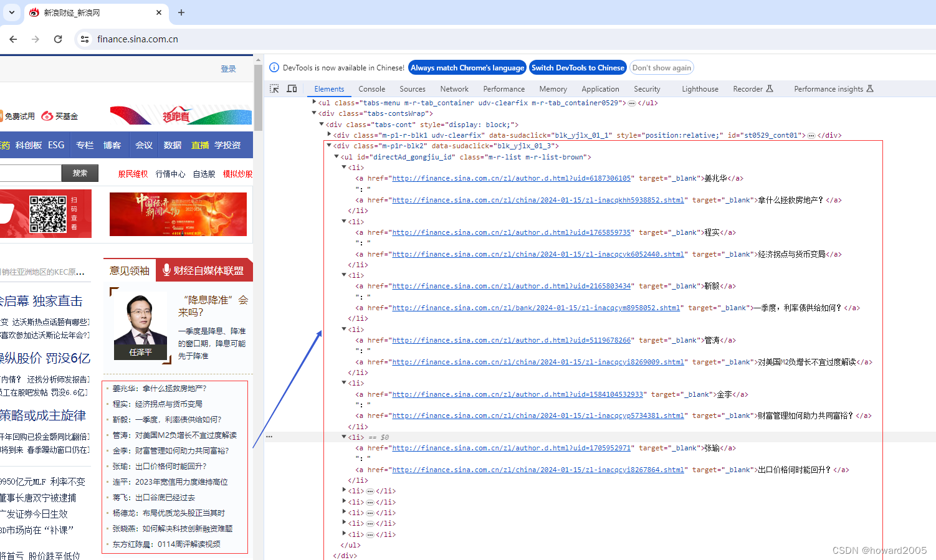The width and height of the screenshot is (936, 560).
Task: Open the ESG nav item
Action: (x=56, y=145)
